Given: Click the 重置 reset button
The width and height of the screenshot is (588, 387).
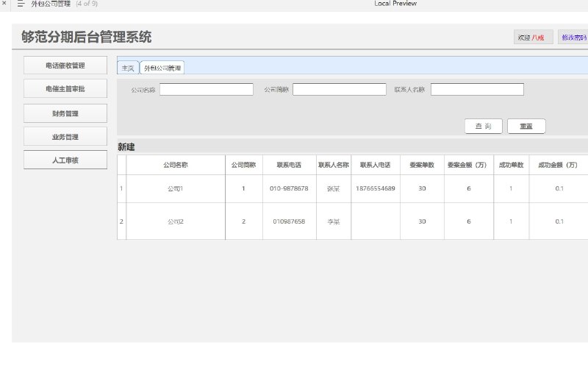Looking at the screenshot, I should (526, 126).
